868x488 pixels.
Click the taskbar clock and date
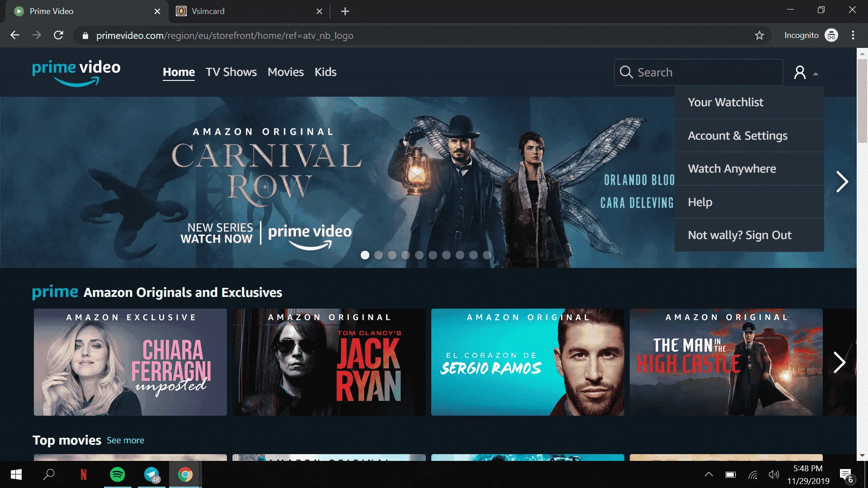coord(808,474)
